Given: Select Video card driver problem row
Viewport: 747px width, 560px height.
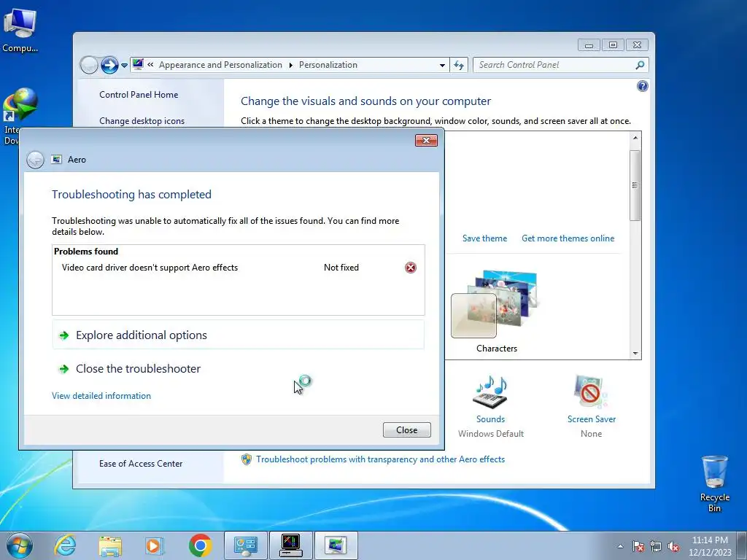Looking at the screenshot, I should pyautogui.click(x=239, y=268).
